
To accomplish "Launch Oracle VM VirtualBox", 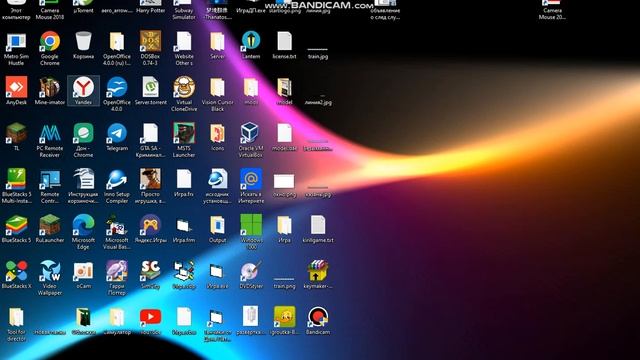I will coord(251,140).
